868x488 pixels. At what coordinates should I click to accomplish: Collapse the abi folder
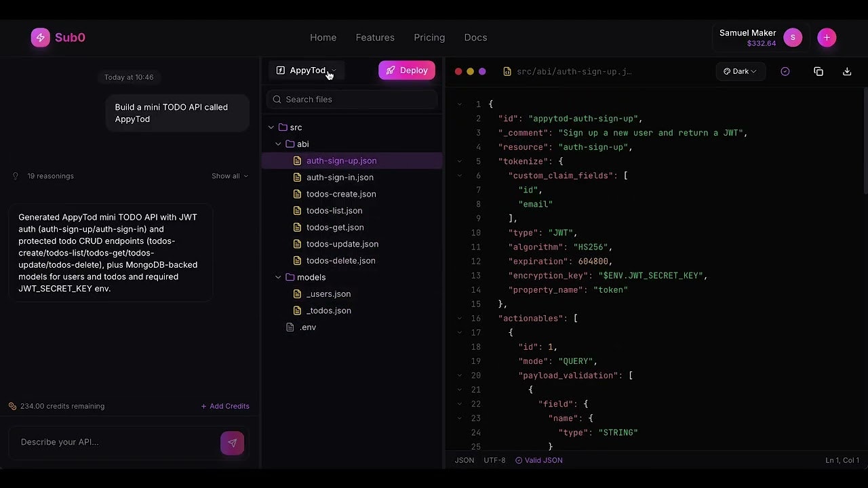(278, 144)
